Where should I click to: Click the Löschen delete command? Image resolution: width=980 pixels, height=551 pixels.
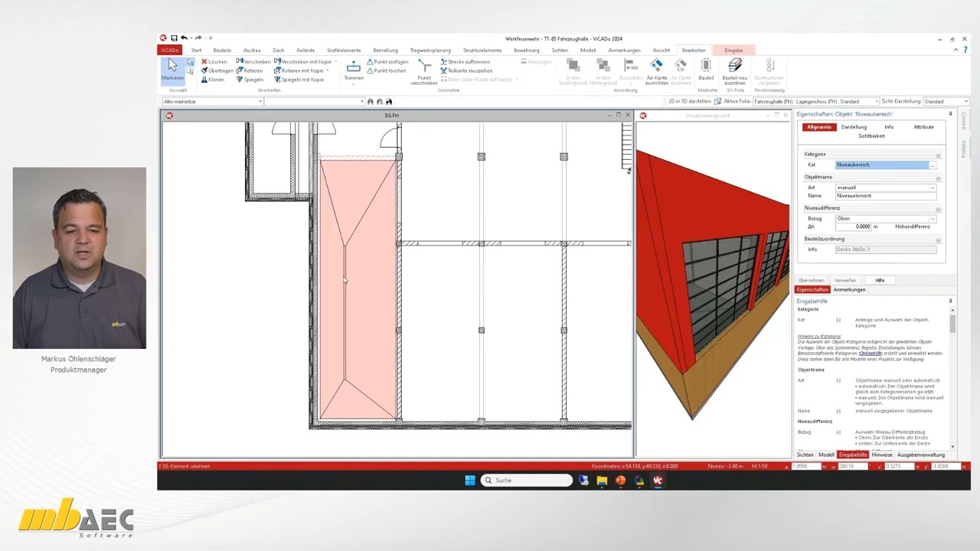click(214, 61)
